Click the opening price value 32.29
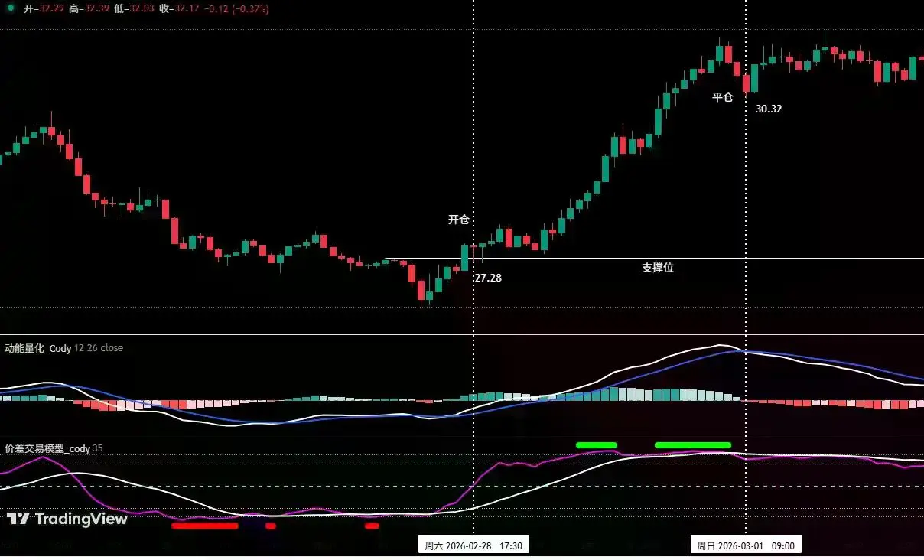Screen dimensions: 924x560 point(52,9)
